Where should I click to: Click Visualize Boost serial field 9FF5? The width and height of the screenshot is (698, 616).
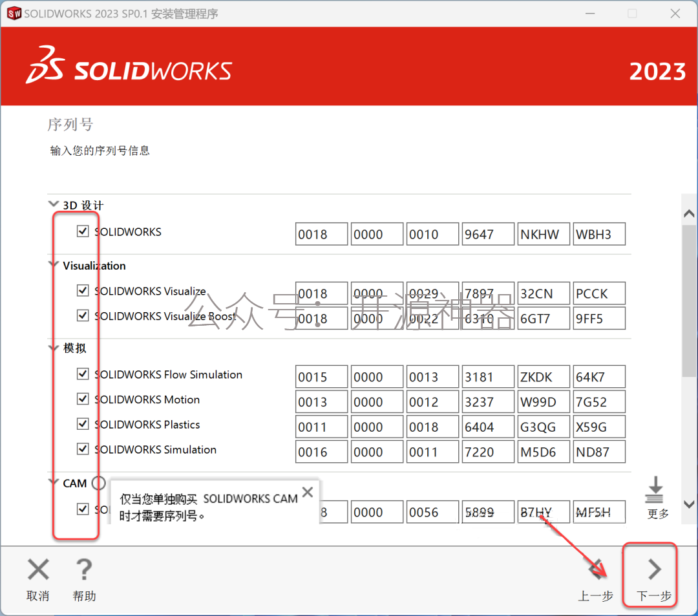(x=599, y=318)
